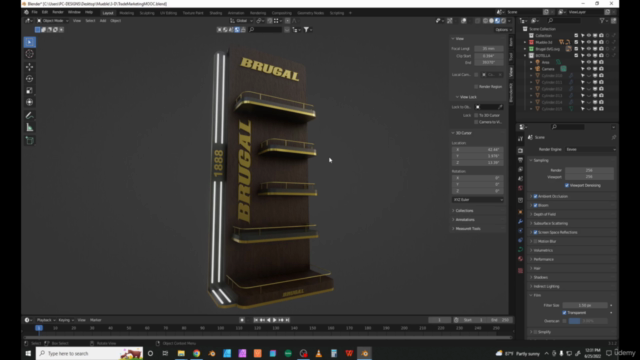Screen dimensions: 640x360
Task: Adjust the Film Overscan slider
Action: click(x=589, y=321)
